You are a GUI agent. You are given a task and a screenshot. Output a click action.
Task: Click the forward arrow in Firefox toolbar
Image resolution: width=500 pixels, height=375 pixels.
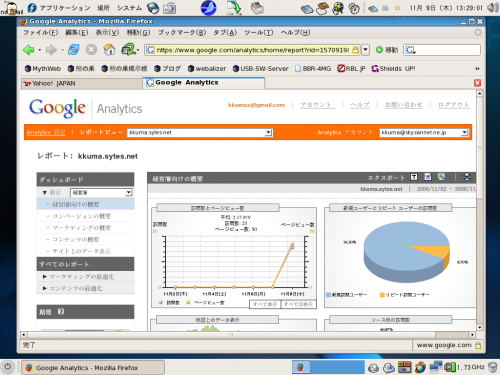[51, 50]
